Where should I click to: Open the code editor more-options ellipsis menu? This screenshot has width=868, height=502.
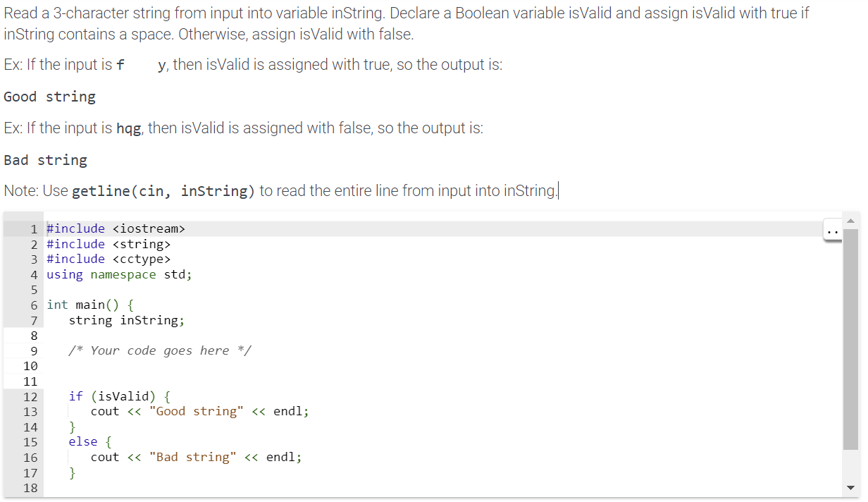(x=833, y=231)
